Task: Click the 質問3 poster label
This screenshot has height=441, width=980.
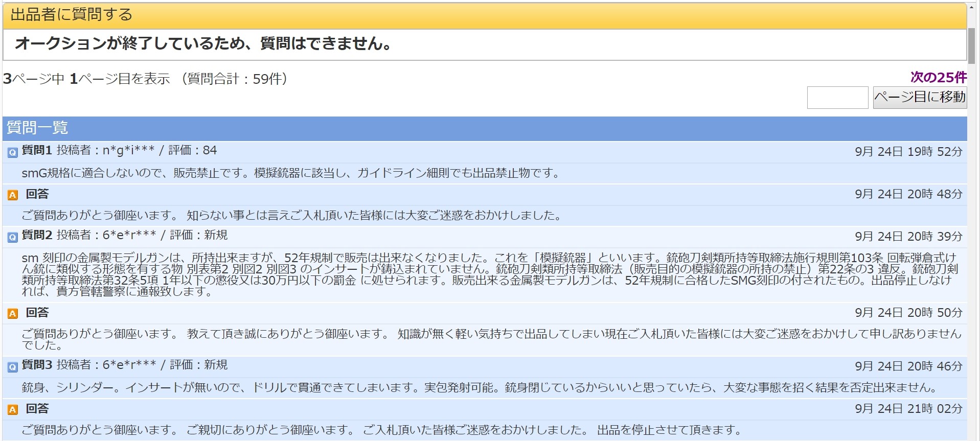Action: (125, 365)
